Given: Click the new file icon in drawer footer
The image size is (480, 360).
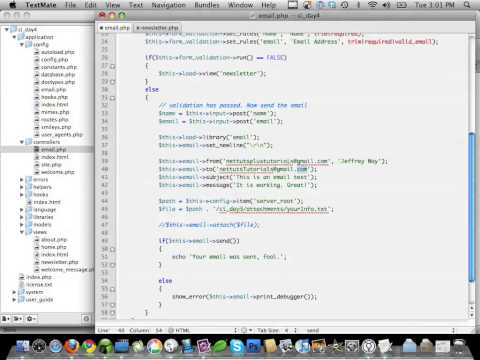Looking at the screenshot, I should tap(6, 319).
